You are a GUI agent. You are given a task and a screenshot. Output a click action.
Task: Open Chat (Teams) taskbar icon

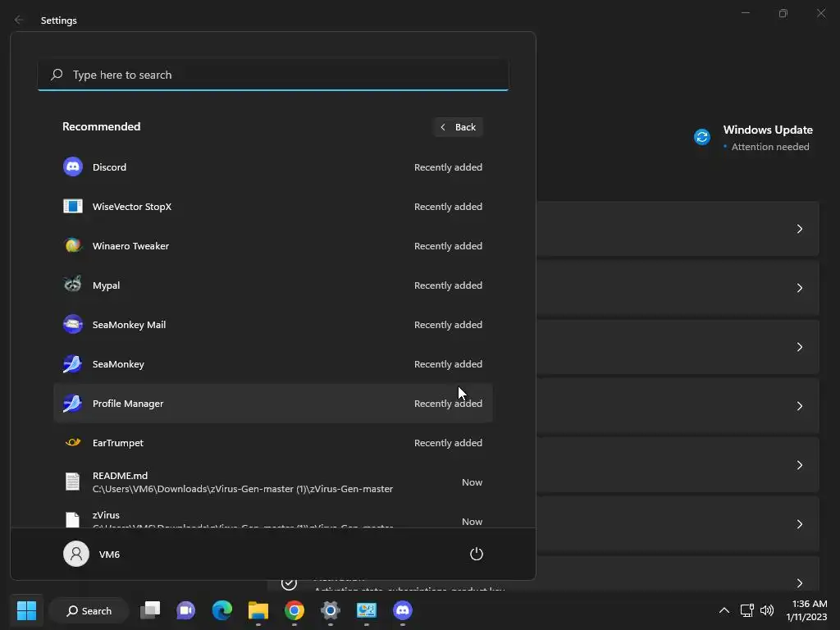(x=186, y=610)
